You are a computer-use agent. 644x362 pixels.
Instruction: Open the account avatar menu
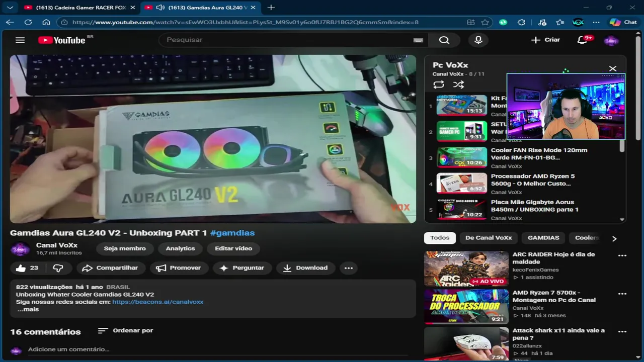611,40
